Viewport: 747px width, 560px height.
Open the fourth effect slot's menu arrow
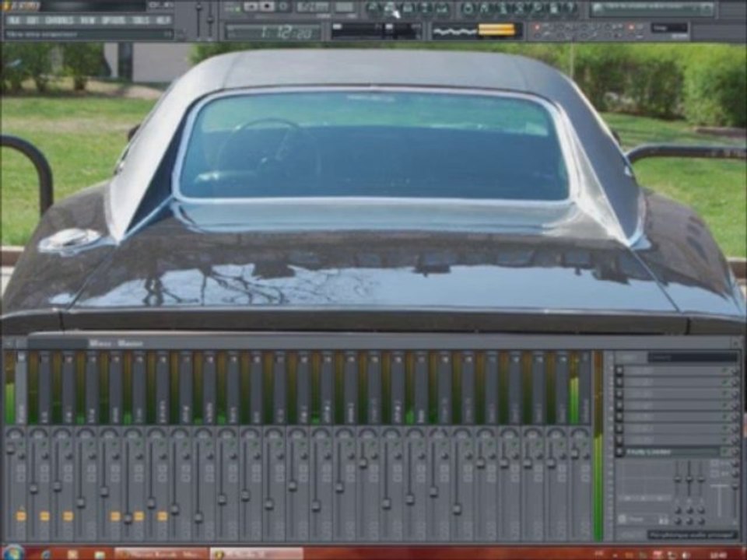pyautogui.click(x=619, y=405)
